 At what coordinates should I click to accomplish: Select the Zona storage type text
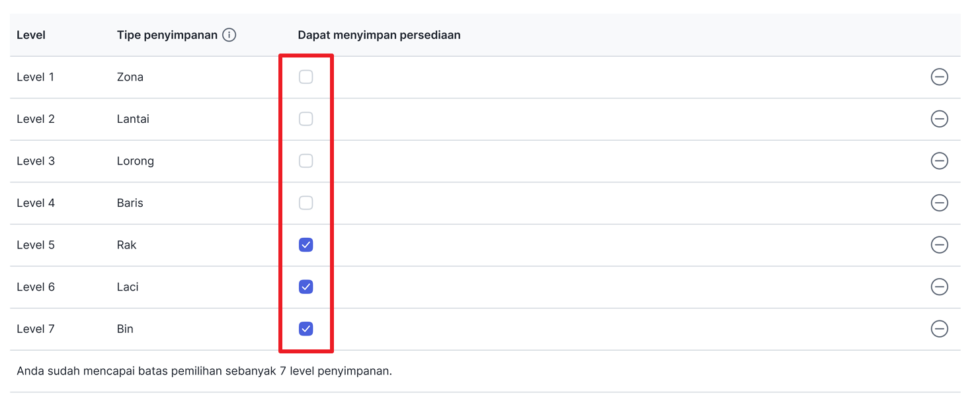tap(130, 77)
